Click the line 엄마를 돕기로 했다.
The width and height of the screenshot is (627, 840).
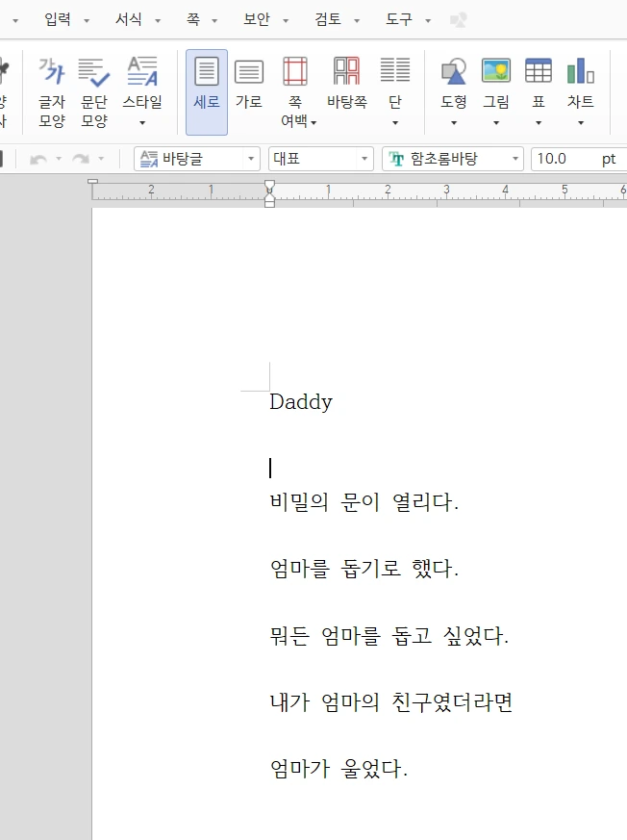coord(364,569)
